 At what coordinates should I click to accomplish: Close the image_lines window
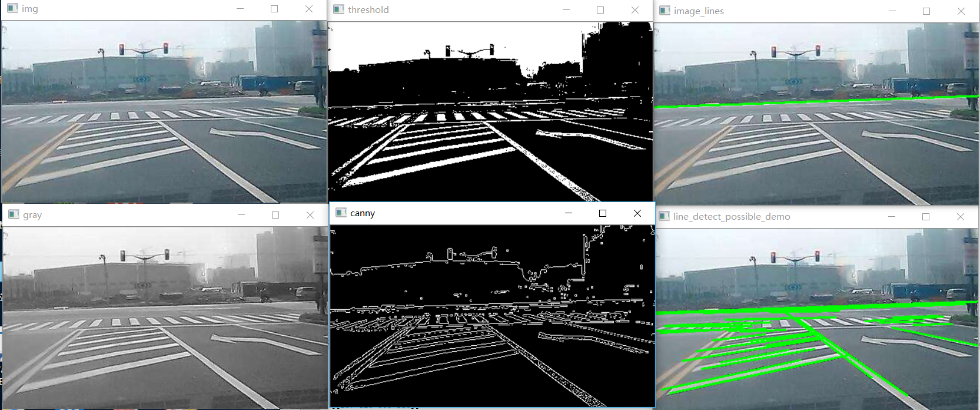coord(961,11)
